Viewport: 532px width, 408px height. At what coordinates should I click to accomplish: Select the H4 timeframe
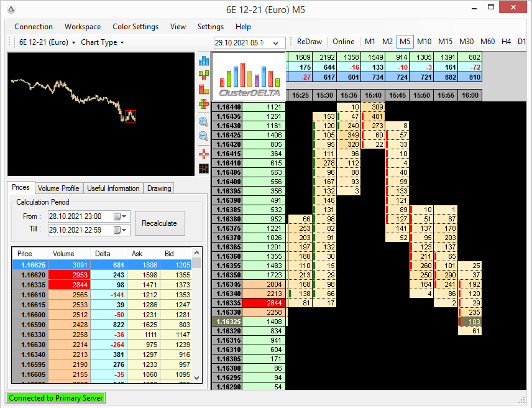tap(506, 42)
